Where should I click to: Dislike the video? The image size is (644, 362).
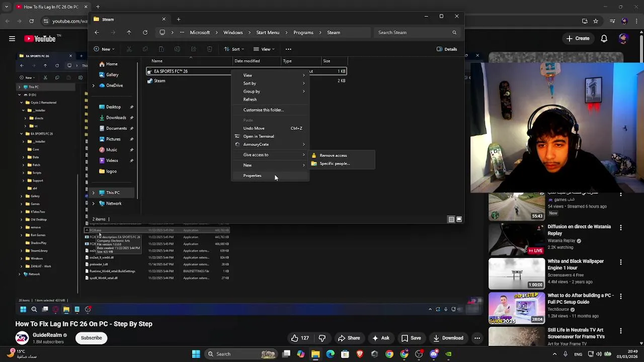[x=322, y=338]
